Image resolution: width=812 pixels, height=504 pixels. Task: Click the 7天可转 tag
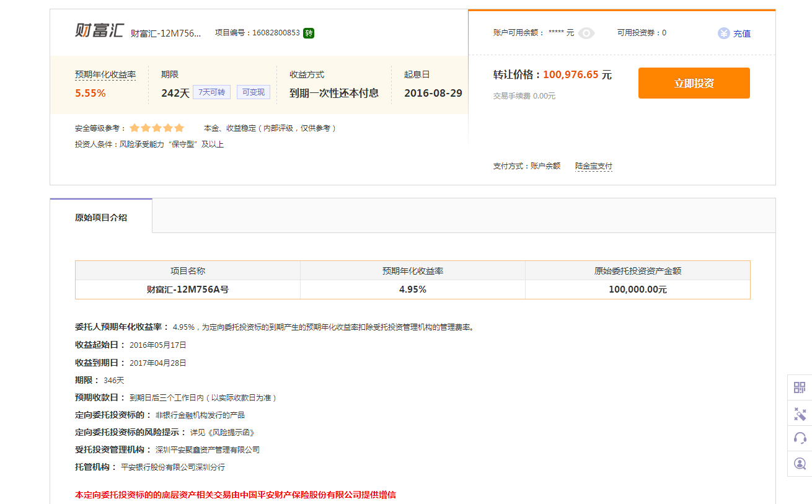tap(212, 92)
